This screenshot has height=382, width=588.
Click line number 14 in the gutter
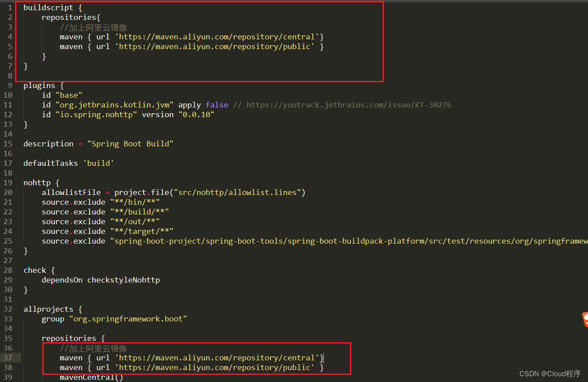click(8, 134)
